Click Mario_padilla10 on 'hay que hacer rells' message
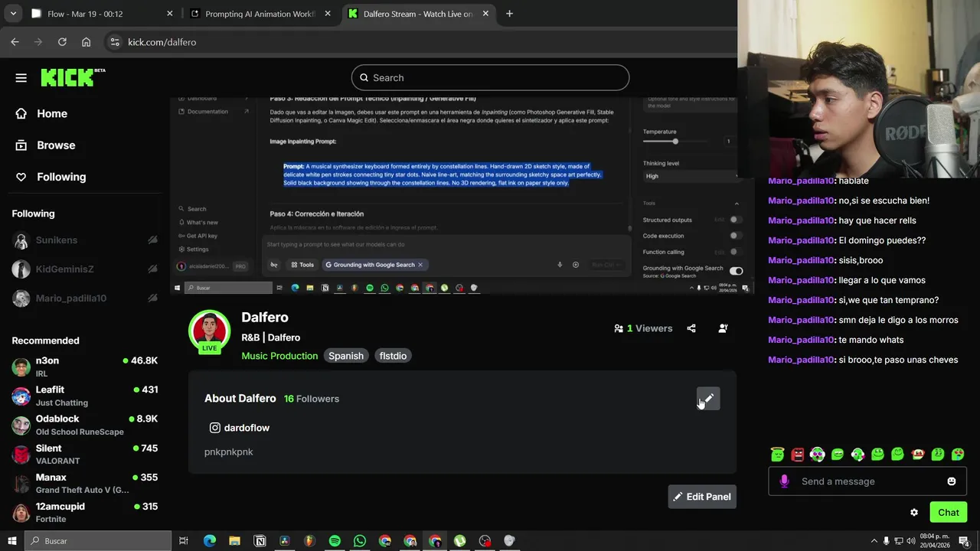 tap(801, 220)
